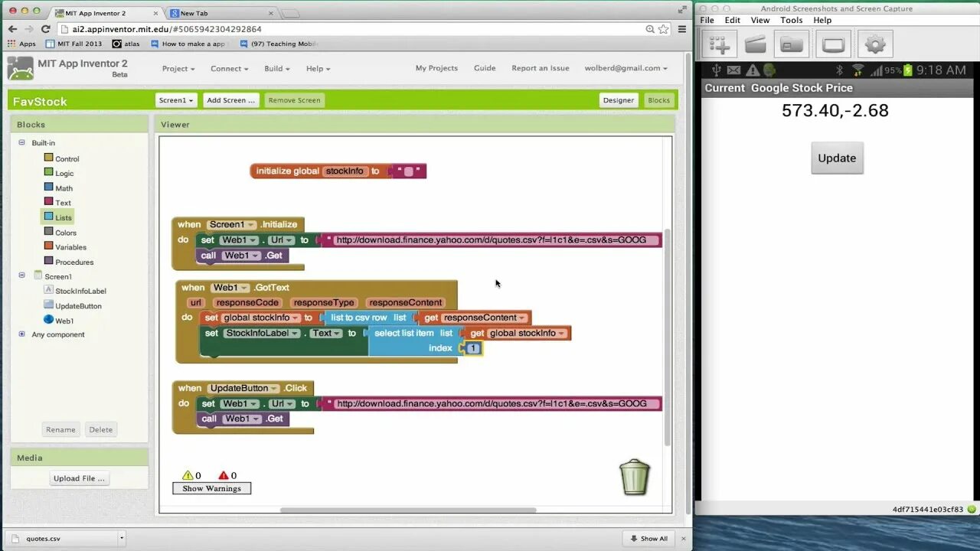Open Tools menu in capture app
Viewport: 980px width, 551px height.
792,20
